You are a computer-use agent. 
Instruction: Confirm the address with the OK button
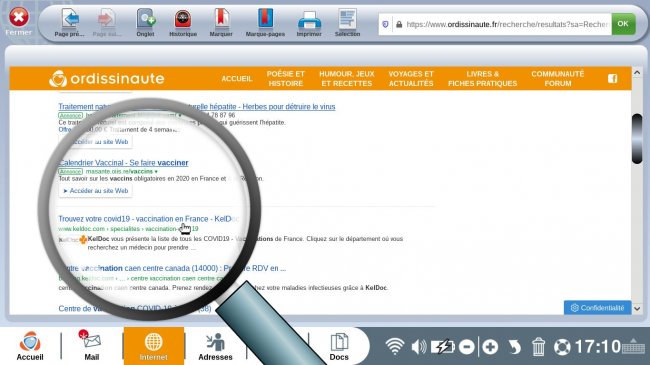click(x=623, y=24)
